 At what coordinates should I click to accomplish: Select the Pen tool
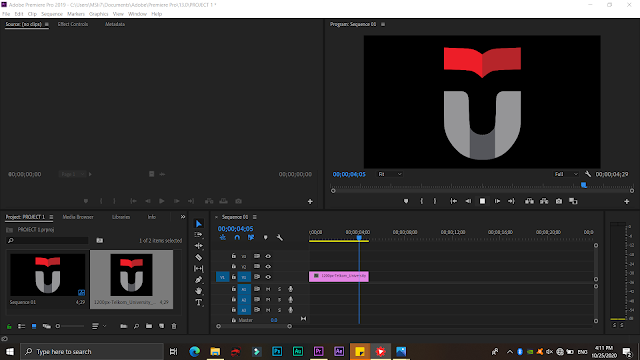[199, 280]
